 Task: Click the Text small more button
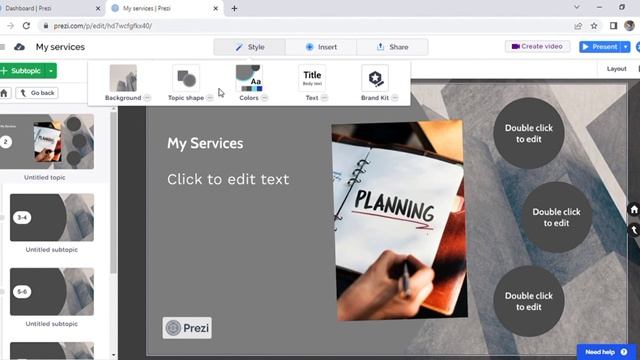(x=324, y=98)
